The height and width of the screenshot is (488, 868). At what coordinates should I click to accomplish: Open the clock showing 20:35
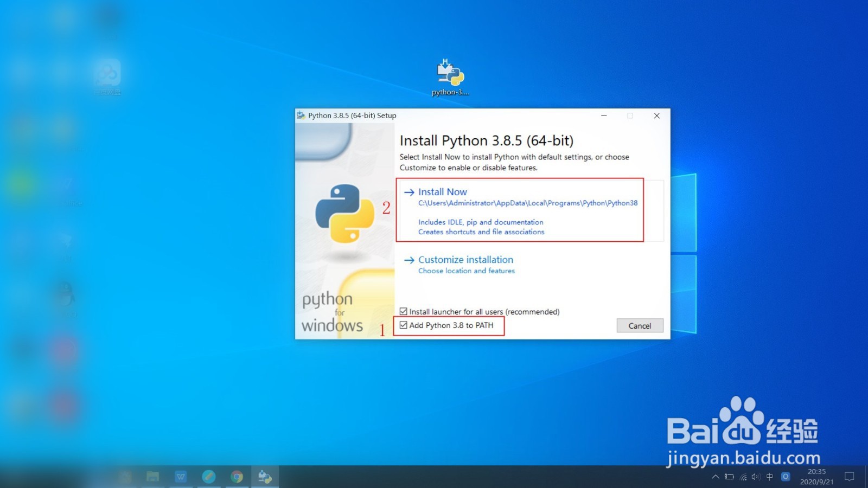[x=816, y=477]
